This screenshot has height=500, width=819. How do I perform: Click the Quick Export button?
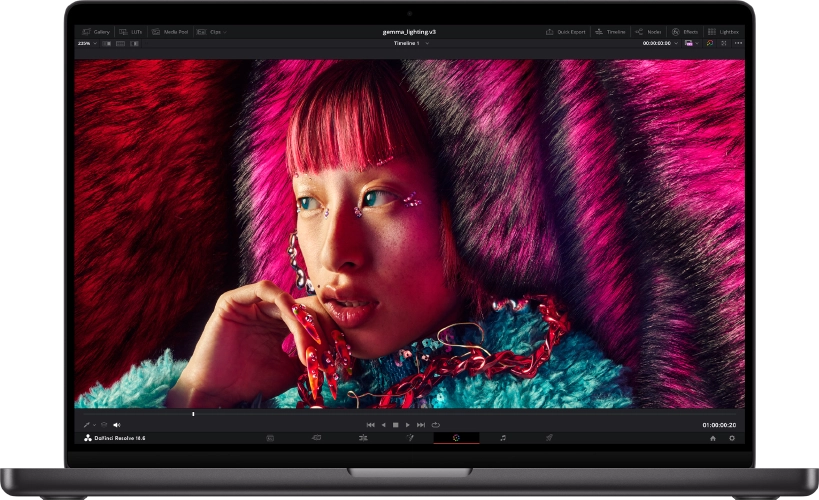(566, 32)
